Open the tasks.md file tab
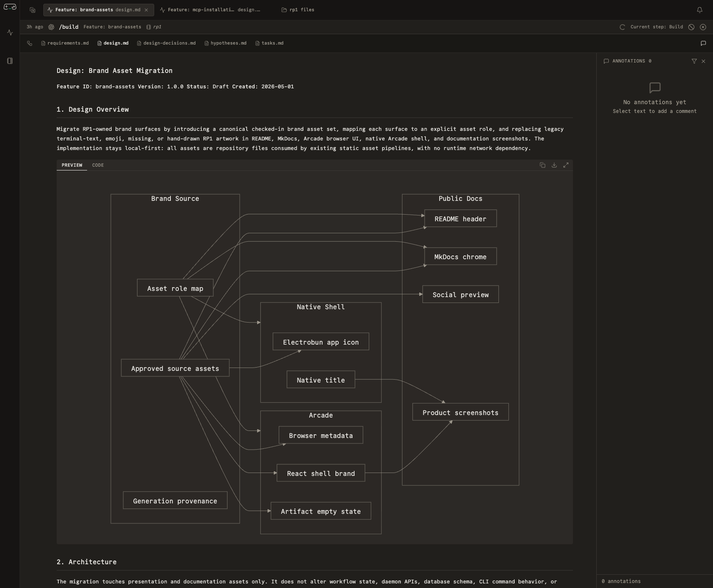The width and height of the screenshot is (713, 588). point(269,43)
